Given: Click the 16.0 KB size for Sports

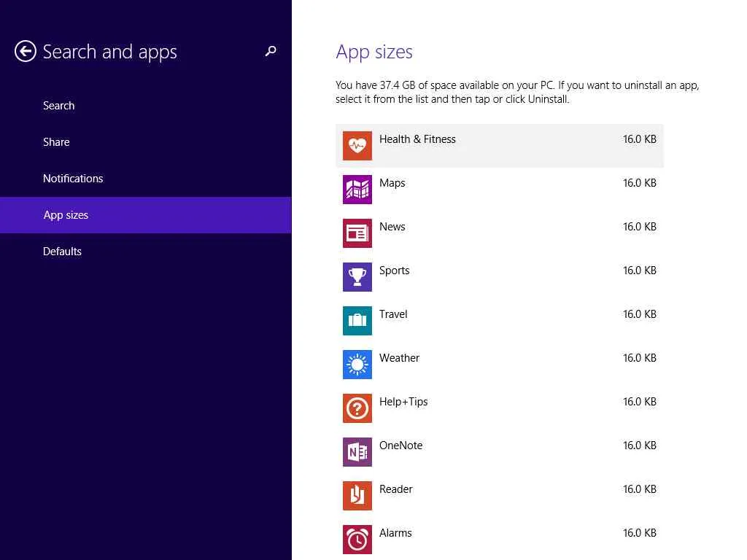Looking at the screenshot, I should pos(639,271).
